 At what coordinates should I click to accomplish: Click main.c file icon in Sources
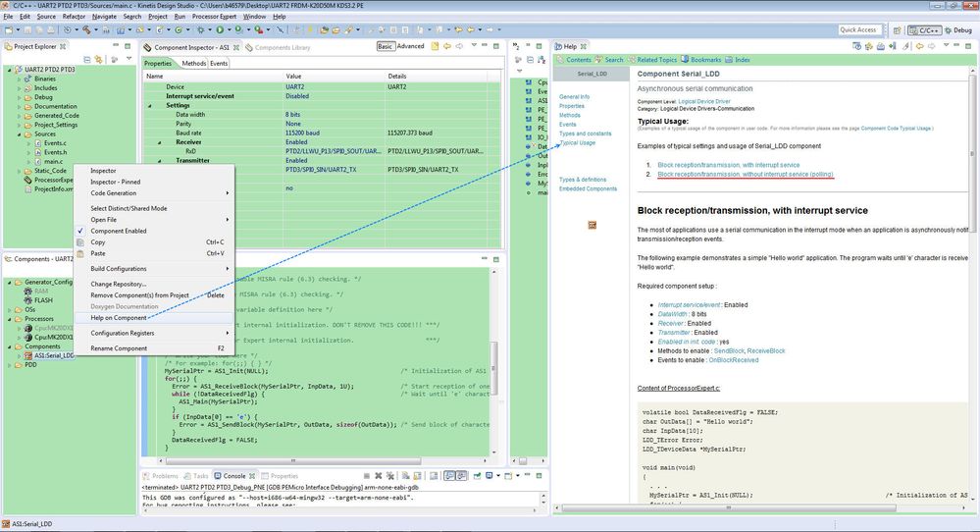38,161
